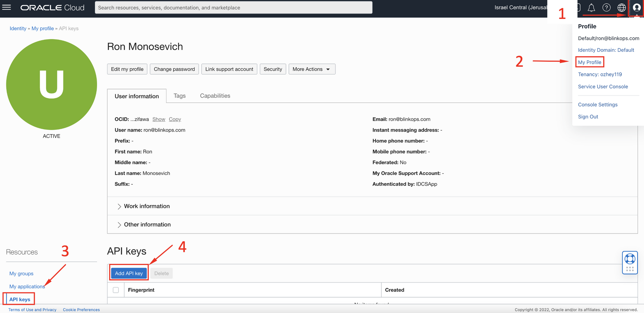644x313 pixels.
Task: Click the Oracle Cloud logo
Action: [x=52, y=8]
